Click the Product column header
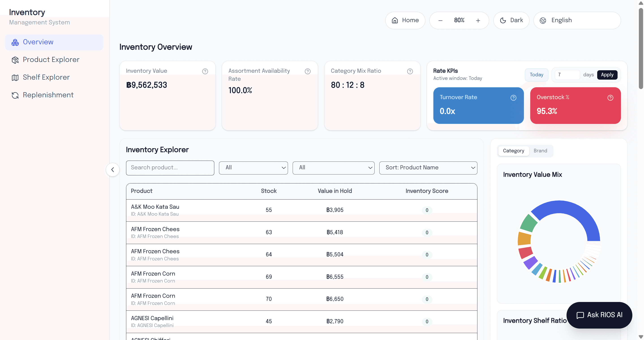Image resolution: width=644 pixels, height=340 pixels. pyautogui.click(x=142, y=191)
